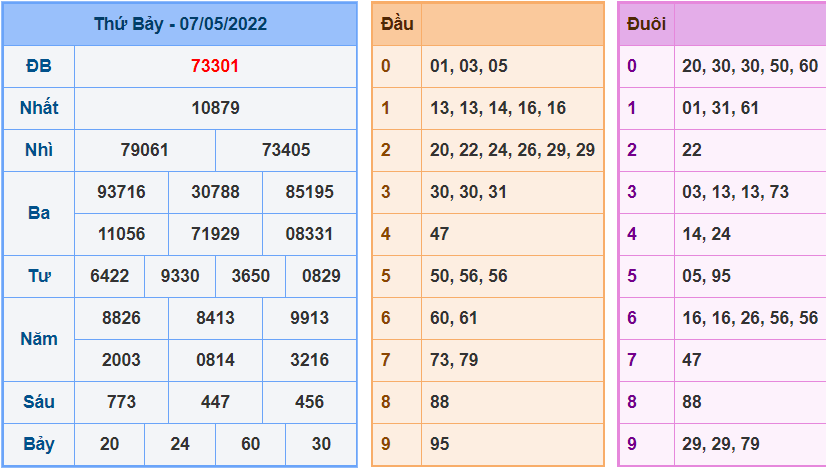The image size is (826, 468).
Task: Select value 88 in Đuôi row 8
Action: [692, 402]
